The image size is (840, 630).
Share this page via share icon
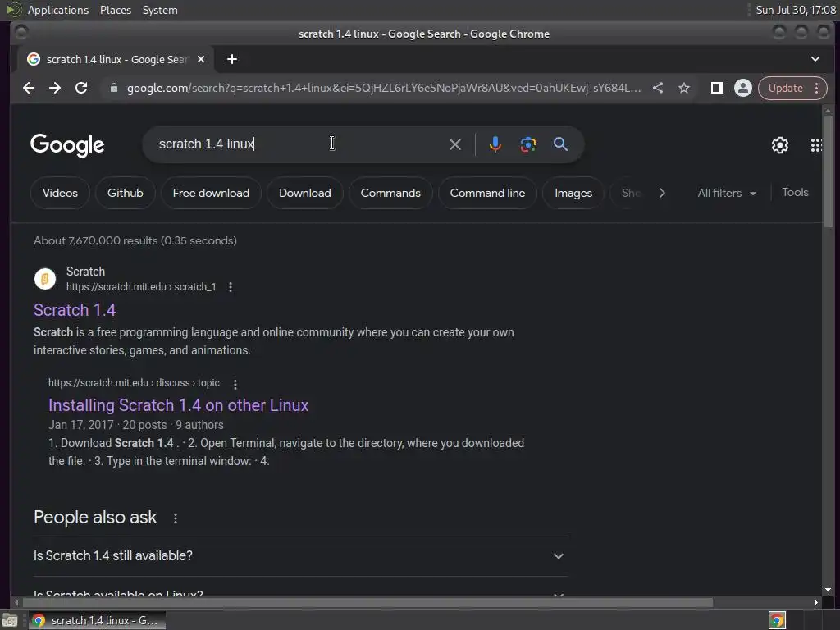click(658, 88)
